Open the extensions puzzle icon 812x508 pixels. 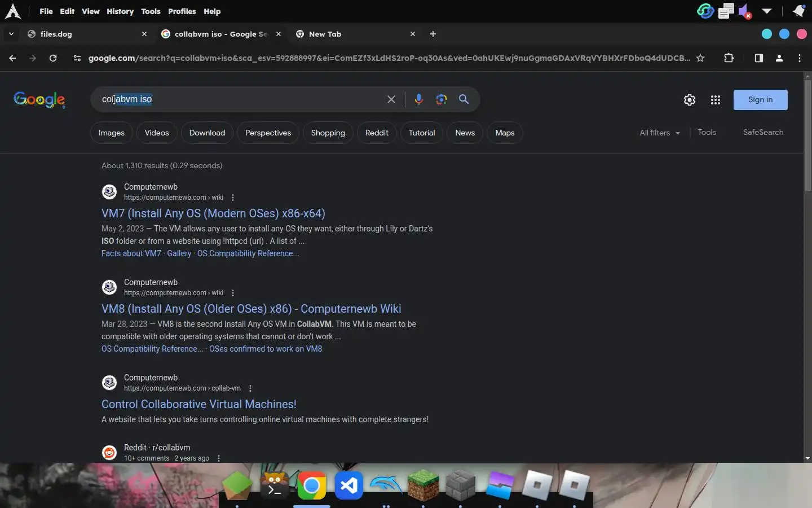click(729, 58)
